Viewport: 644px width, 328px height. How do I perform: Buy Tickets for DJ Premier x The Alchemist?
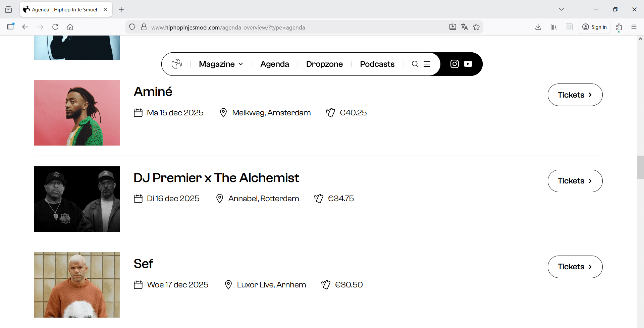click(575, 181)
